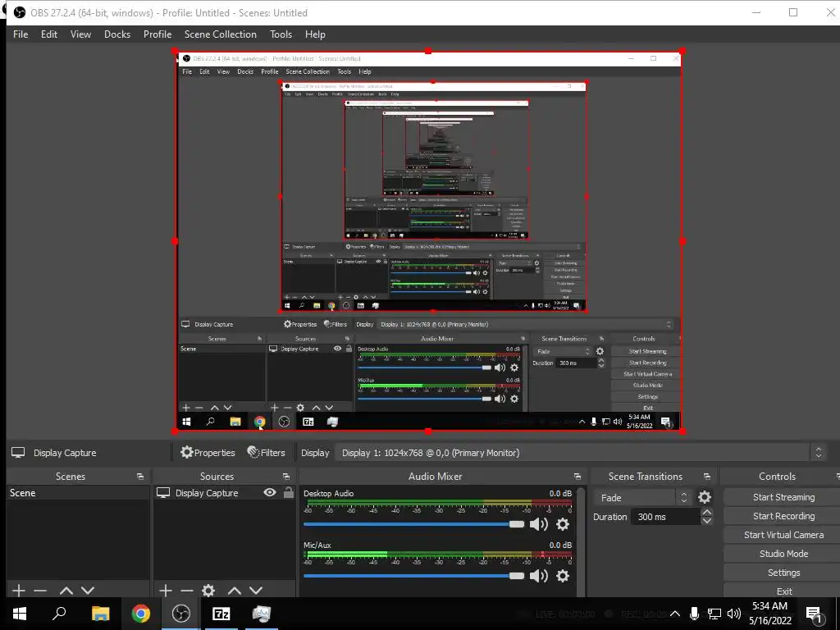Open the Profile menu
Screen dimensions: 840x630
click(x=157, y=34)
